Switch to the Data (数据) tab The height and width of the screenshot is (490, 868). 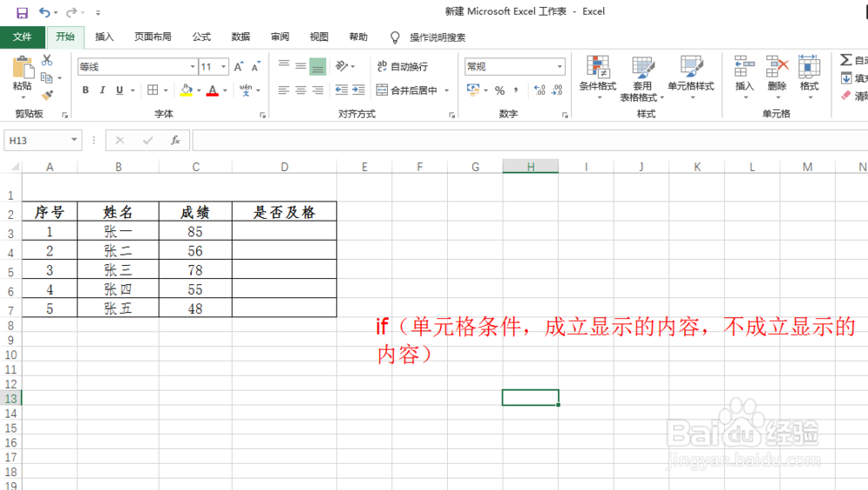tap(240, 36)
